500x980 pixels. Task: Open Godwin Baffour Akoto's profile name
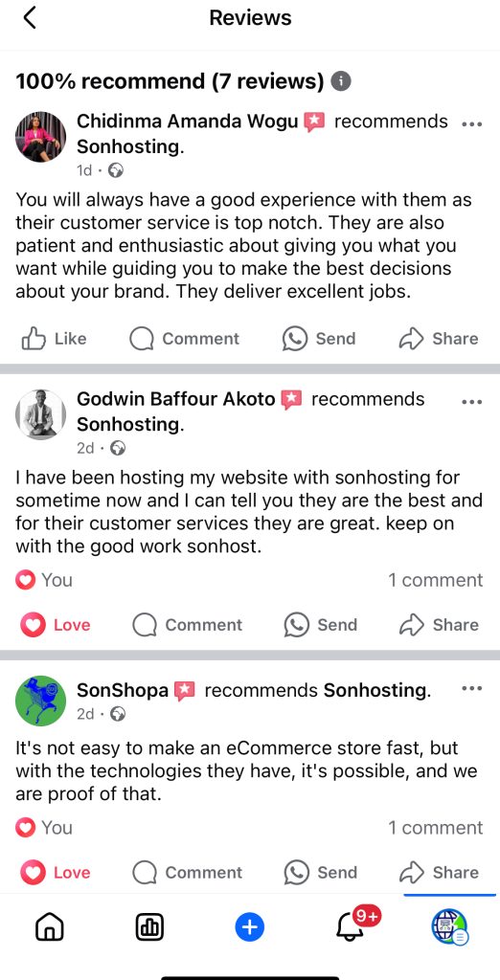(176, 399)
